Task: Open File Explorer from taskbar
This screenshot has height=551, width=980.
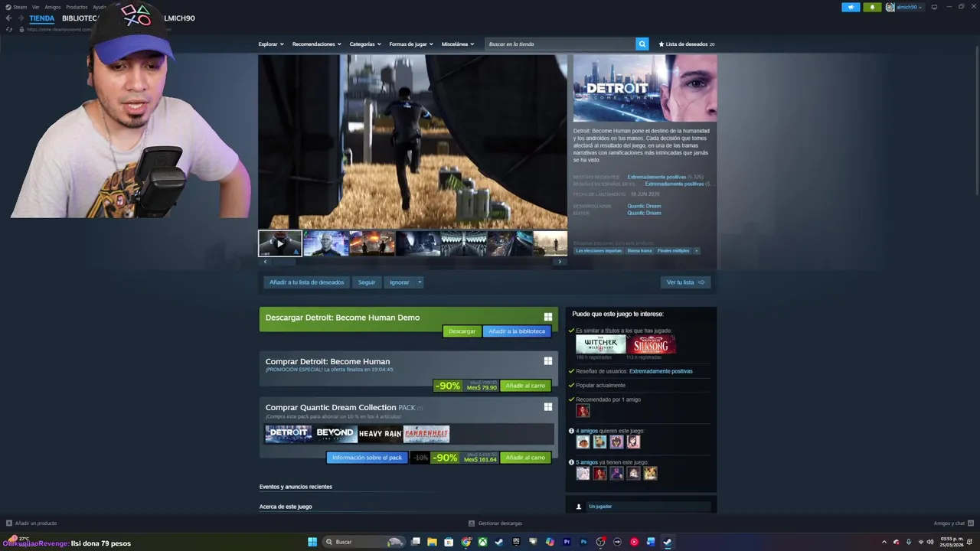Action: (x=432, y=542)
